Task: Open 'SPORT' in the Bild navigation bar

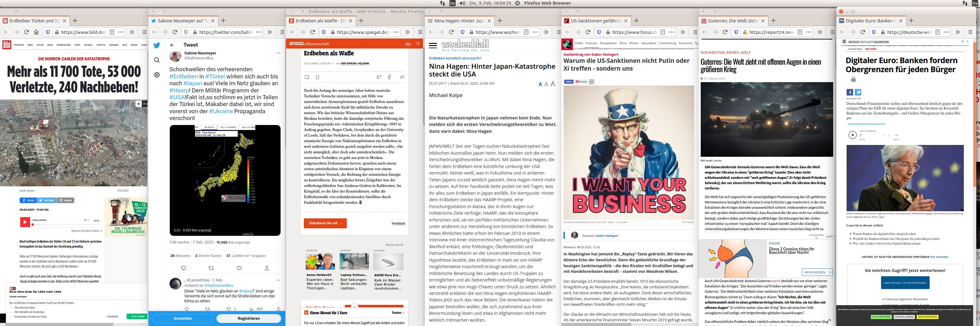Action: (77, 45)
